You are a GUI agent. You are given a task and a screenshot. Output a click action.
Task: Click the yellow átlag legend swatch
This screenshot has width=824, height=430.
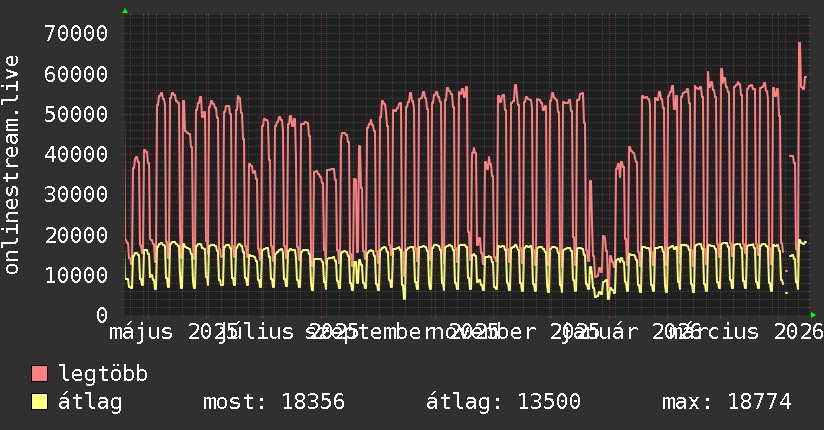(x=39, y=402)
